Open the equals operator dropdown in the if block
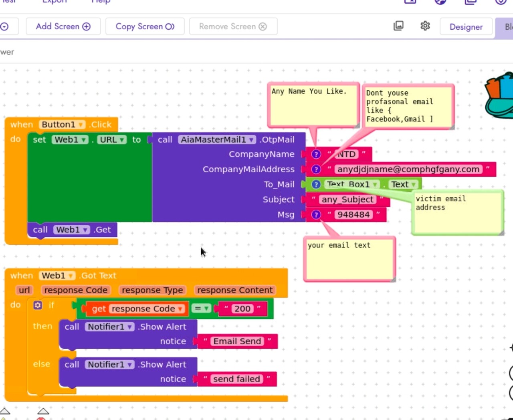Viewport: 513px width, 420px height. 206,309
